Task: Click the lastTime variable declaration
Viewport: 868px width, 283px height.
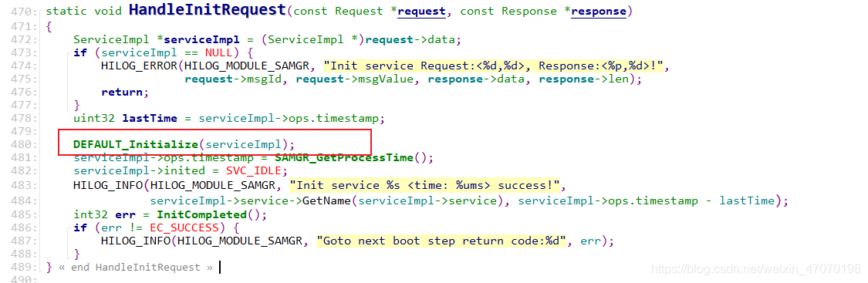Action: pos(150,118)
